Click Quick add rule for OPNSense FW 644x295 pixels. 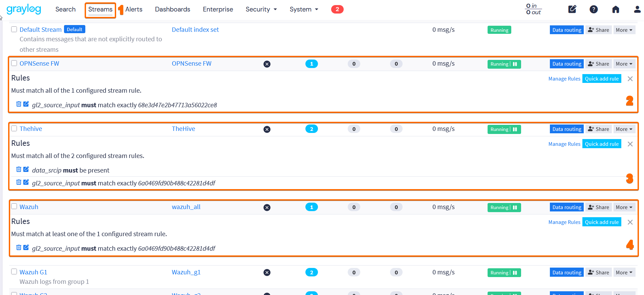(x=602, y=79)
